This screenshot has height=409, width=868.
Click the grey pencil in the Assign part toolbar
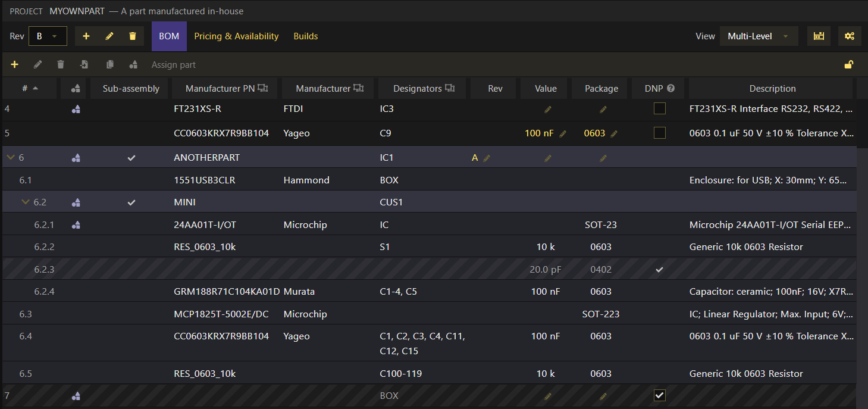37,64
